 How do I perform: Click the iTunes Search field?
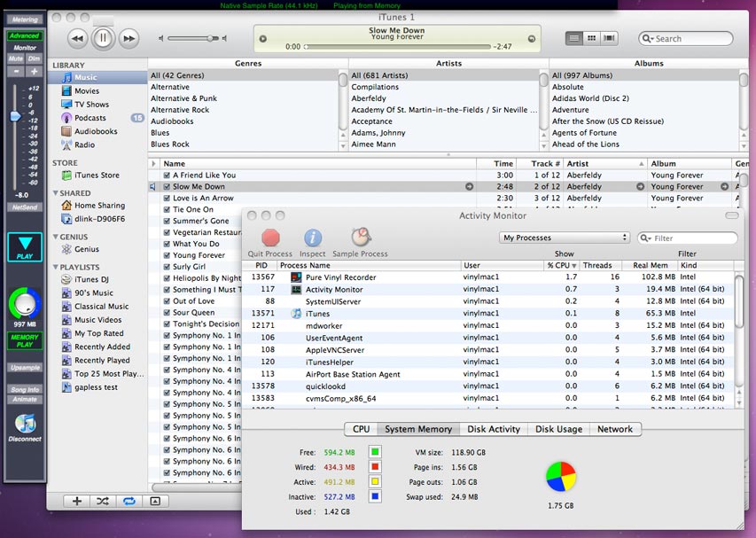(686, 39)
